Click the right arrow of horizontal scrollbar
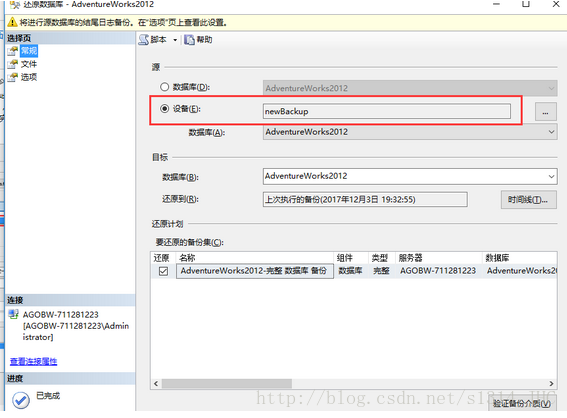Image resolution: width=567 pixels, height=418 pixels. click(x=551, y=383)
